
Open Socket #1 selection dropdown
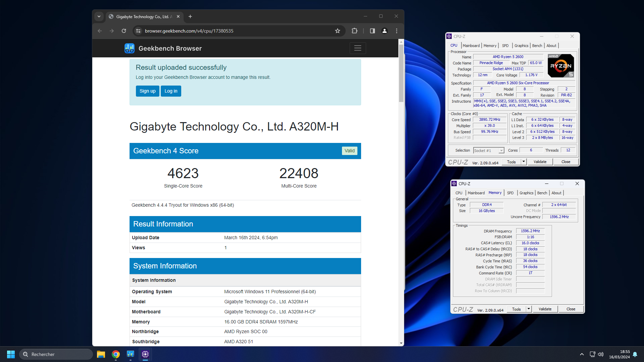(x=489, y=151)
